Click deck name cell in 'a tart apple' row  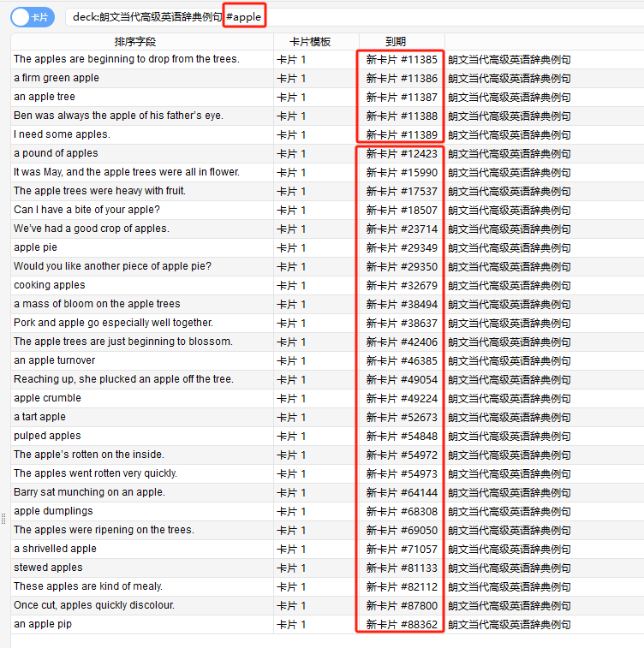pyautogui.click(x=545, y=417)
